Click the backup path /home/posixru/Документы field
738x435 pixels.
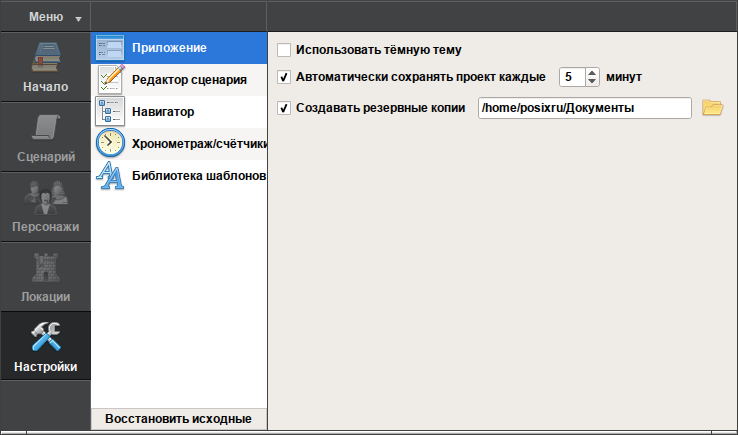click(x=585, y=108)
